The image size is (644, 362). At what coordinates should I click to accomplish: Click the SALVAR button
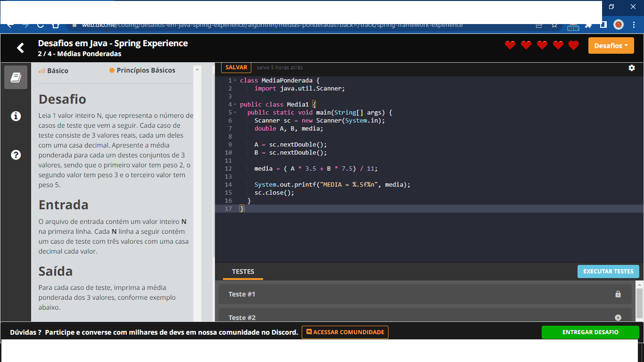pyautogui.click(x=236, y=67)
